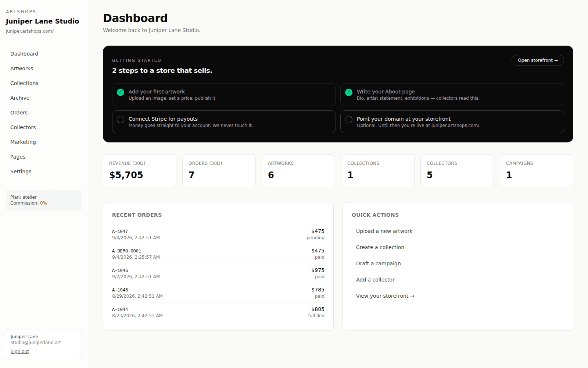Viewport: 588px width, 368px height.
Task: Click the Commission: 0% text
Action: click(x=29, y=203)
